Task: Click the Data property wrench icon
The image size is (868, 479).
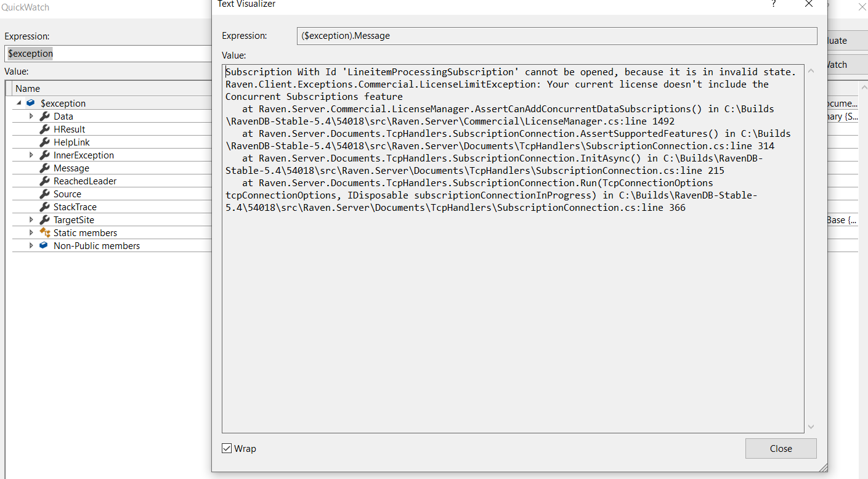Action: pos(44,116)
